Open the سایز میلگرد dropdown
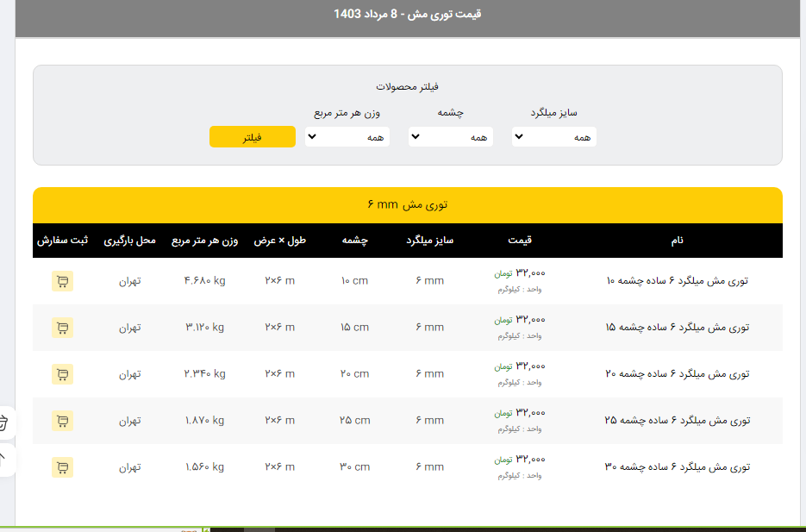 [553, 137]
